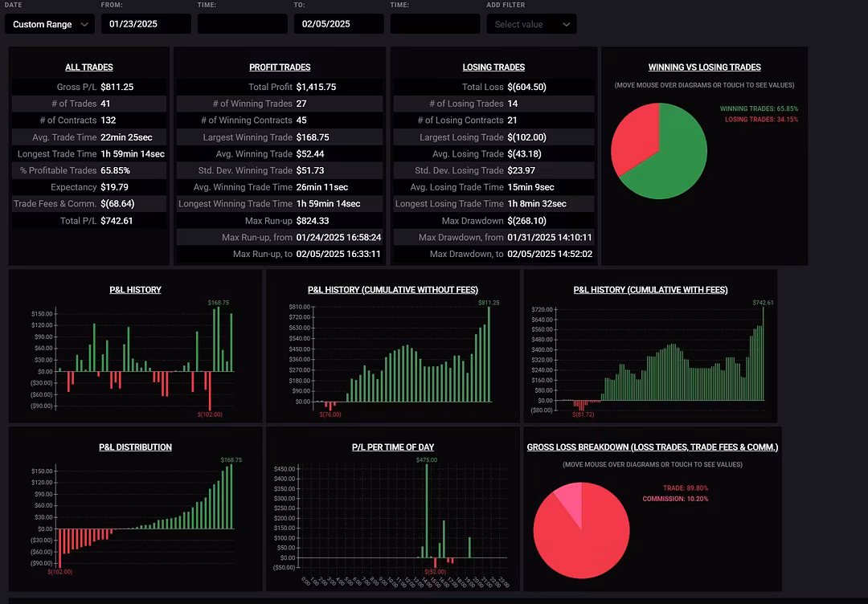
Task: Click the P&L Distribution chart title
Action: coord(135,447)
